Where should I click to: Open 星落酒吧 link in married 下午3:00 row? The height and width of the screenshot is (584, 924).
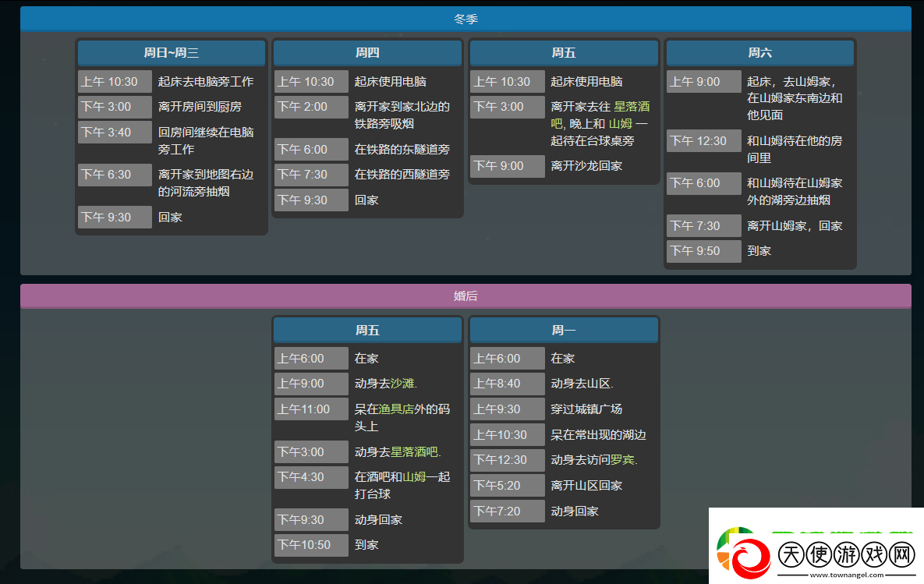click(x=414, y=452)
